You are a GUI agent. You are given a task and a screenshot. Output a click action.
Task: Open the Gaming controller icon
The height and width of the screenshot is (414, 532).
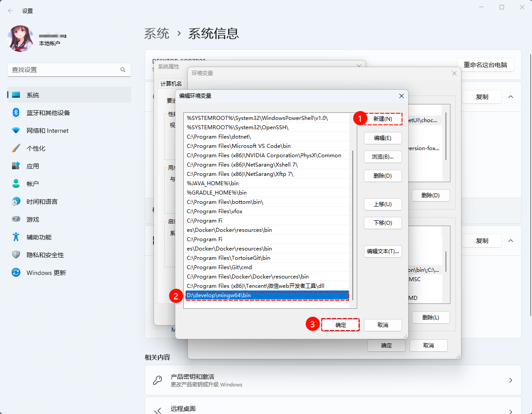pos(16,219)
